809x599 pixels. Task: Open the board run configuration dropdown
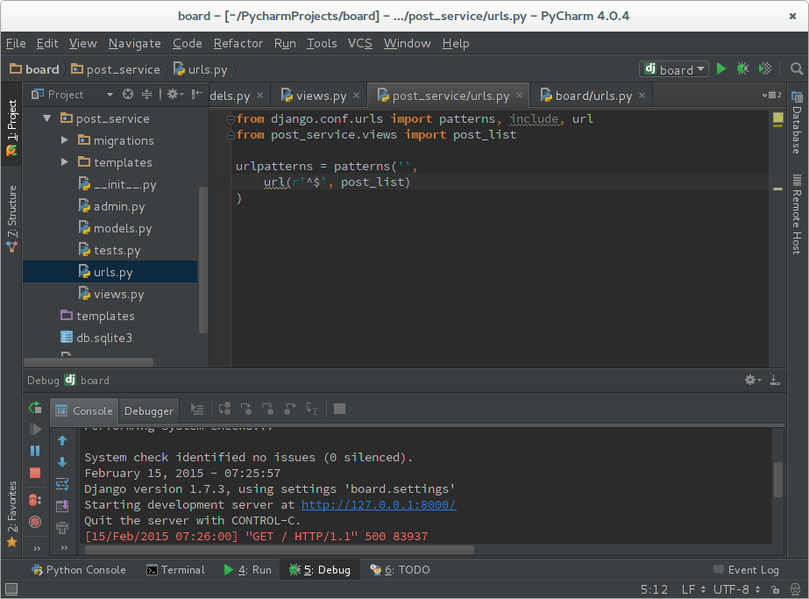click(674, 69)
